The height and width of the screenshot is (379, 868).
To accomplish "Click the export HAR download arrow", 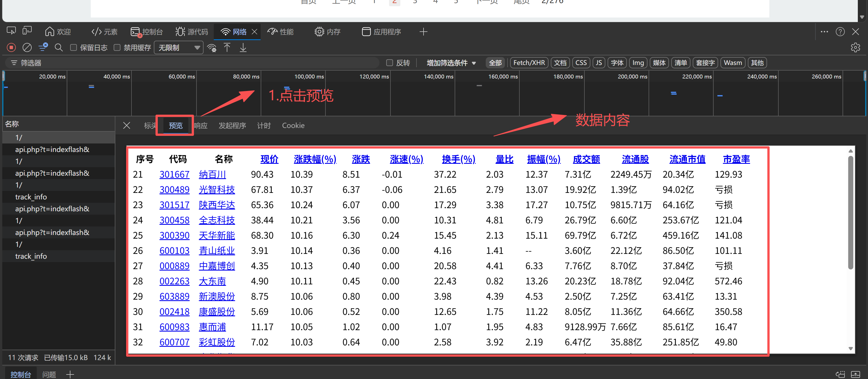I will (x=243, y=47).
